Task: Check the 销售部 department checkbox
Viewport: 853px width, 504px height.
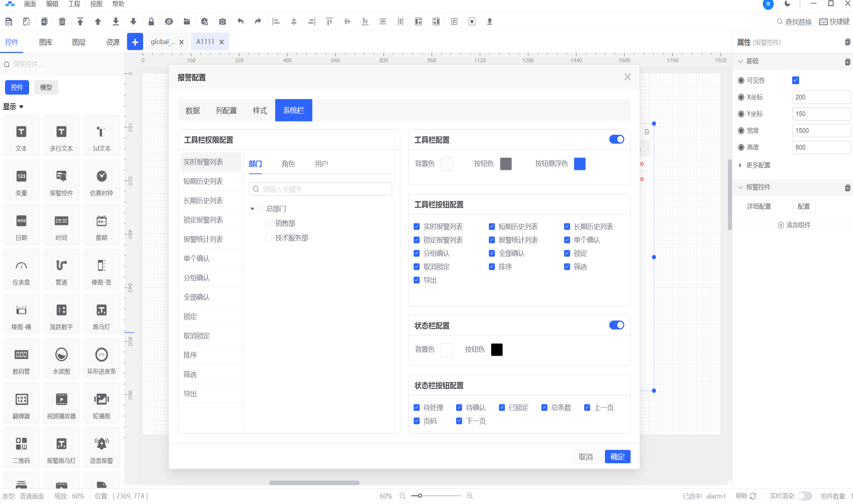Action: pyautogui.click(x=268, y=223)
